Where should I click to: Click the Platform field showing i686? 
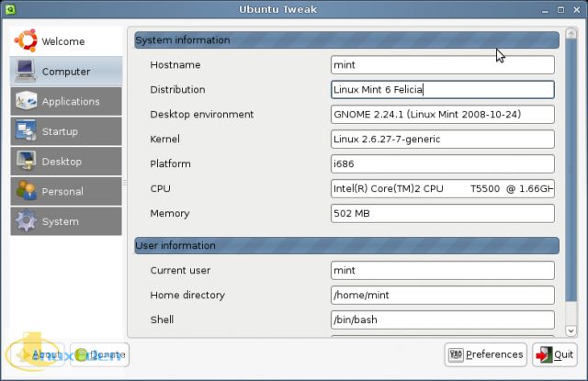point(443,163)
